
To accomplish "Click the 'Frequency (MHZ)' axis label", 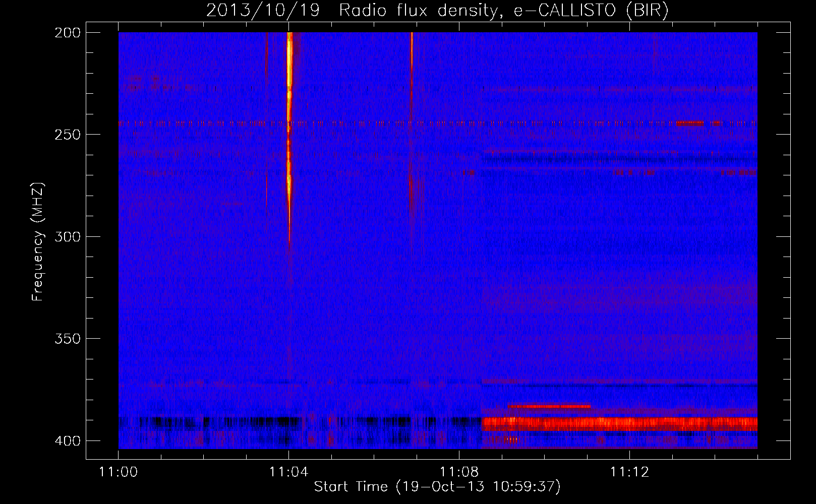I will coord(38,242).
